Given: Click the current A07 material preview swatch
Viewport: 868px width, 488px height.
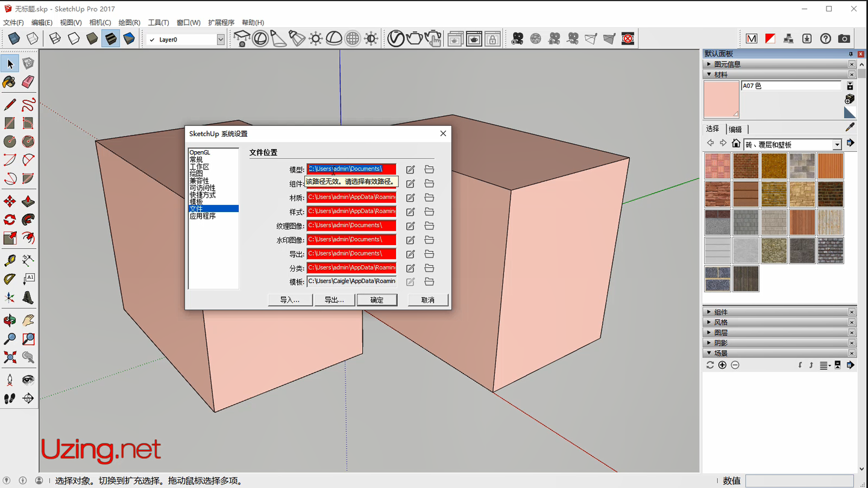Looking at the screenshot, I should (722, 99).
